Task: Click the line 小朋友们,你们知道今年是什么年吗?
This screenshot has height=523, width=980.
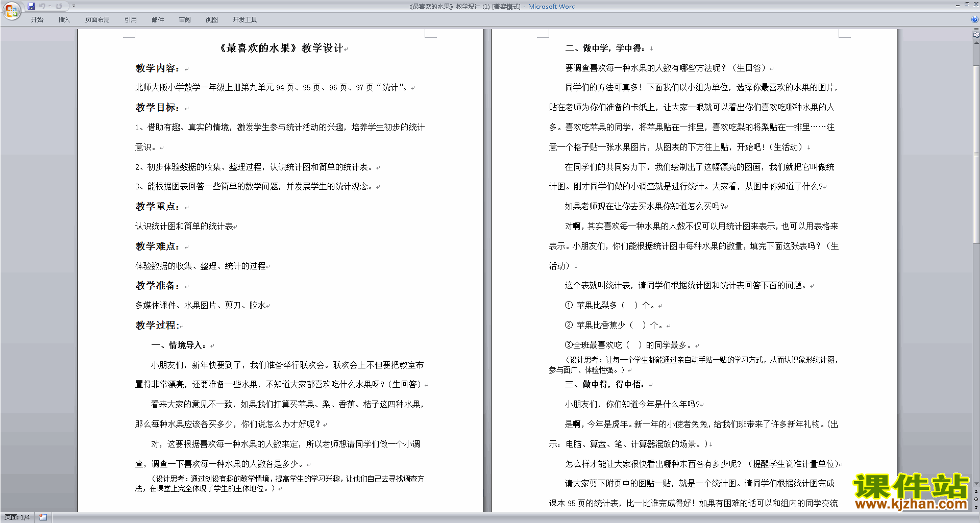Action: click(632, 404)
